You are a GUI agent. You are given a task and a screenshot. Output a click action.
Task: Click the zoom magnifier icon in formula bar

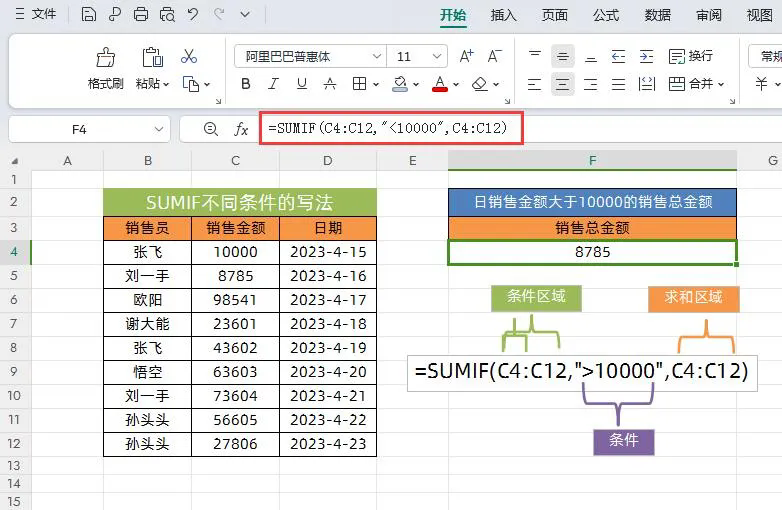tap(210, 129)
